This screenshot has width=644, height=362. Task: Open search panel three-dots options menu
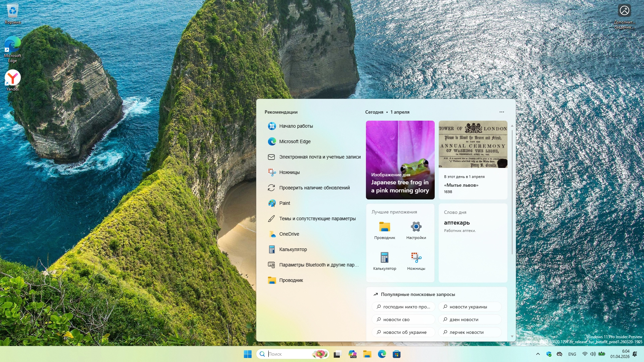click(501, 112)
